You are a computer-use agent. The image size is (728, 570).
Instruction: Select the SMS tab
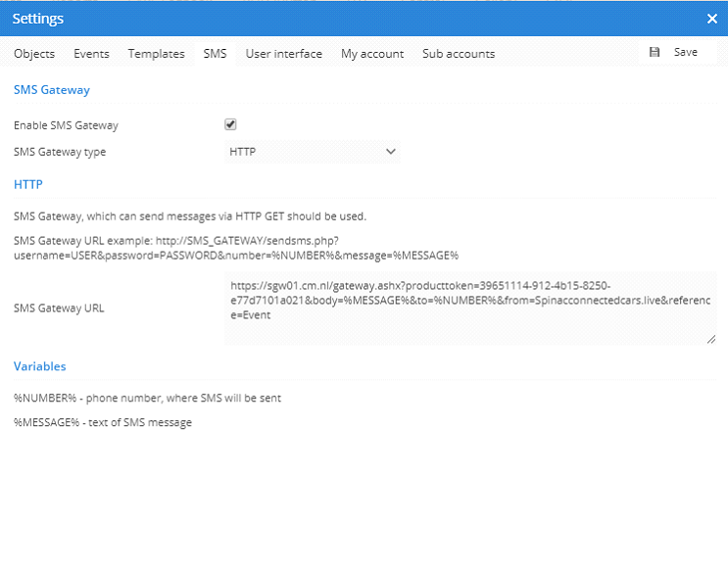click(215, 54)
